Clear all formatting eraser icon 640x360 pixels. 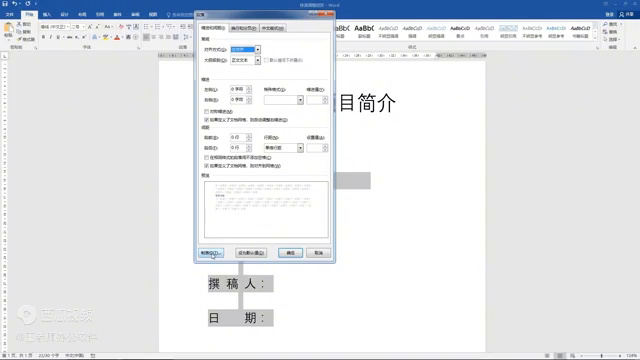pos(121,27)
